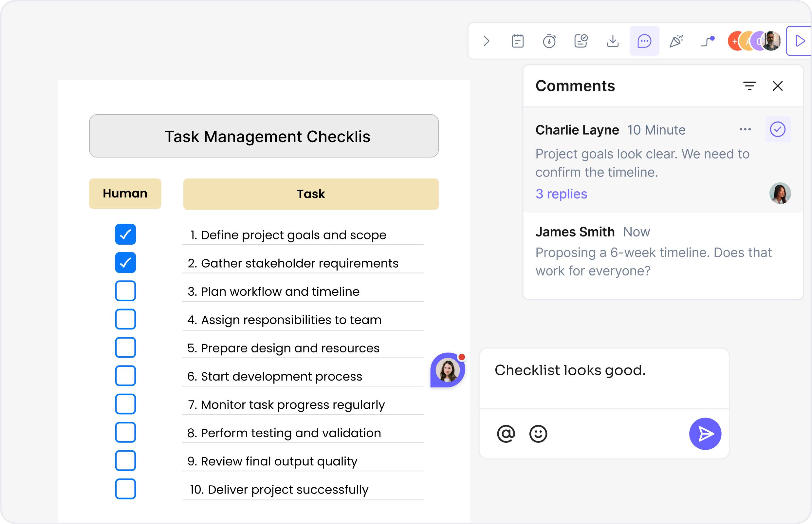Start presentation with the play button
This screenshot has width=812, height=524.
(800, 41)
